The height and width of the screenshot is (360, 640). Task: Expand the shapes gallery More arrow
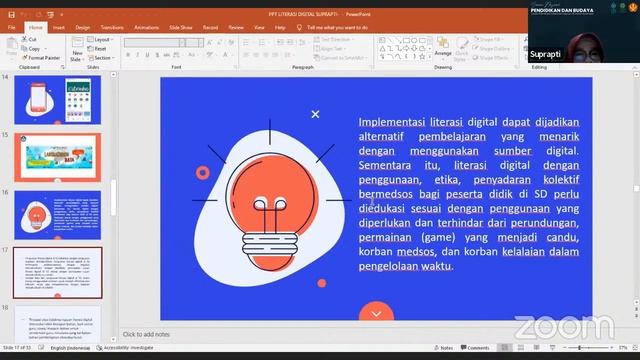tap(430, 57)
